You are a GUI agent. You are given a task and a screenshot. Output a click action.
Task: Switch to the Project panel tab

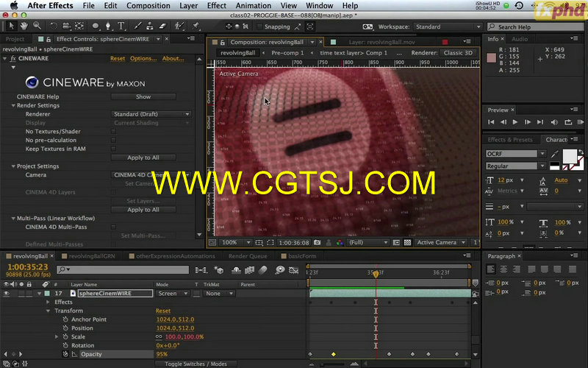[x=15, y=39]
